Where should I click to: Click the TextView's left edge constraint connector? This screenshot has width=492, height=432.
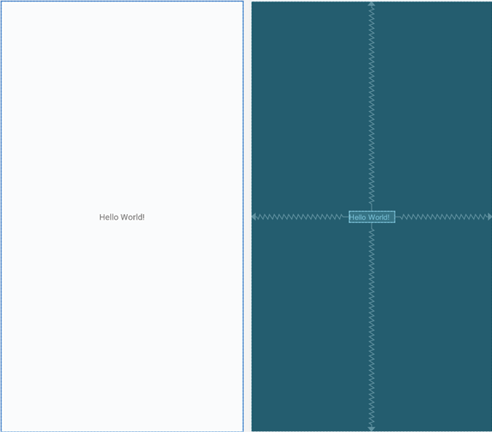(345, 217)
